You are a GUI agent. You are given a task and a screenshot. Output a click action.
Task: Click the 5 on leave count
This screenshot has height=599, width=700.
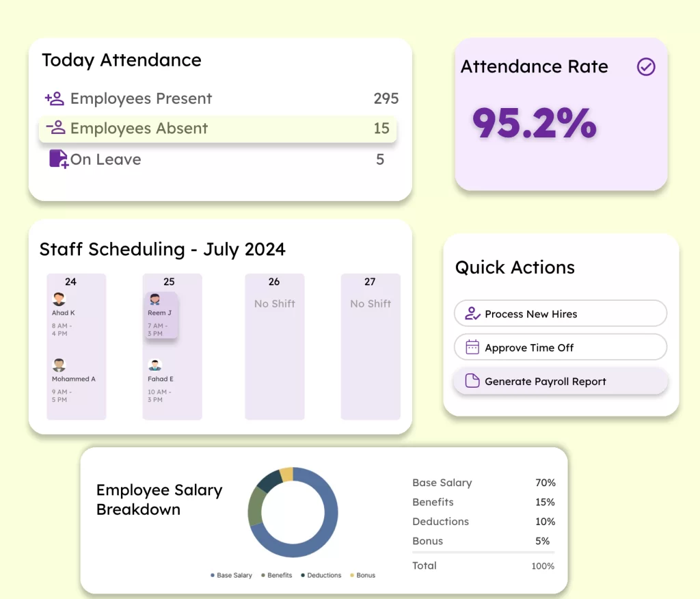pos(380,159)
